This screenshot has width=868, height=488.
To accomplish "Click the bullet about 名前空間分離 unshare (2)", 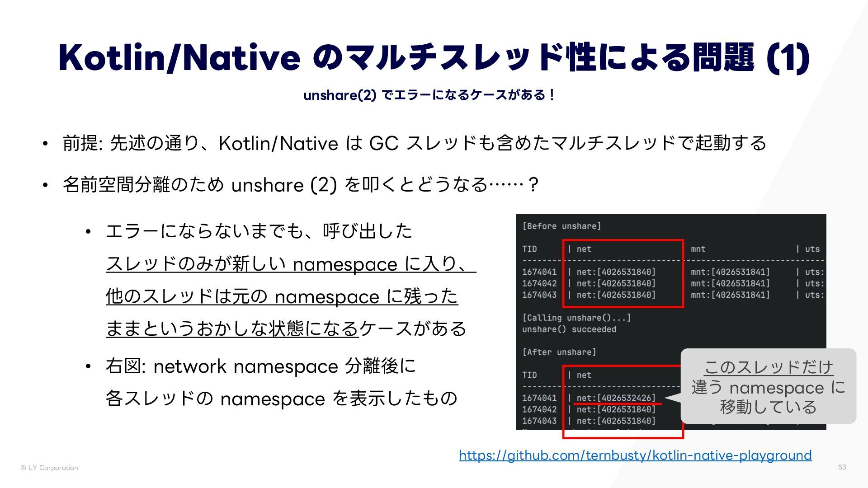I will tap(300, 185).
